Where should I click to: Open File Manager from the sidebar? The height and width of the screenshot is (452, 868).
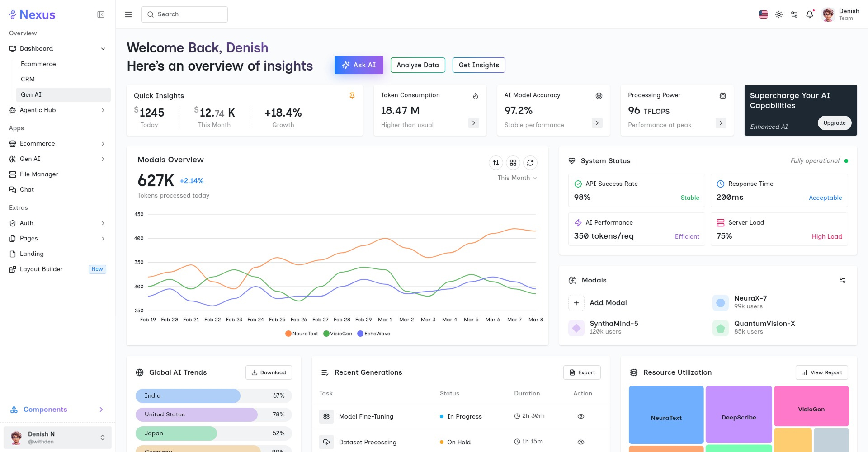point(39,174)
